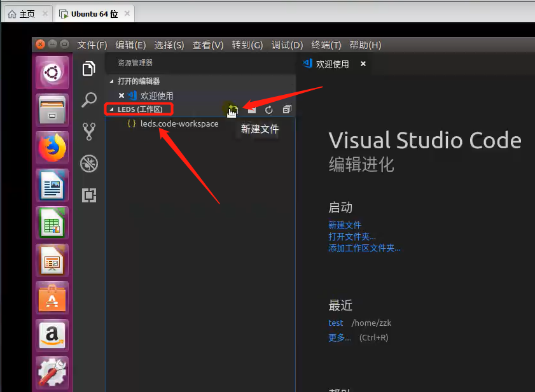Select the Explorer icon in the activity bar
The width and height of the screenshot is (535, 392).
pyautogui.click(x=89, y=69)
